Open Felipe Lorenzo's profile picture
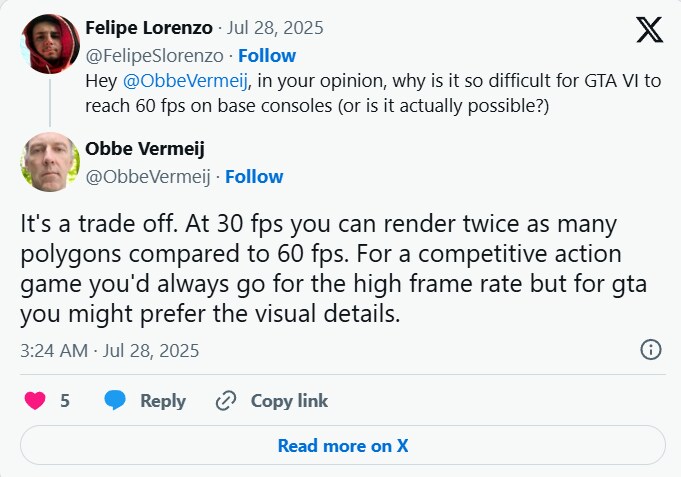 coord(50,43)
